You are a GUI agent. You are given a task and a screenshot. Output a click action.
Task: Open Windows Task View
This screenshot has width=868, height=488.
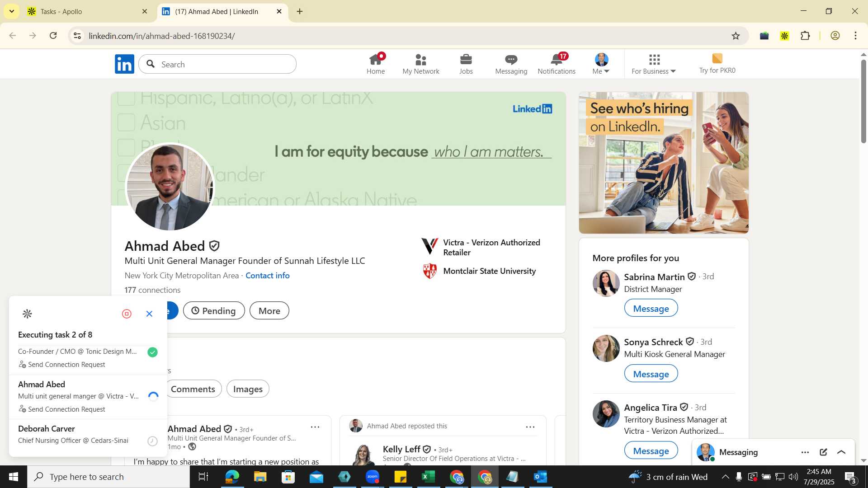[203, 477]
